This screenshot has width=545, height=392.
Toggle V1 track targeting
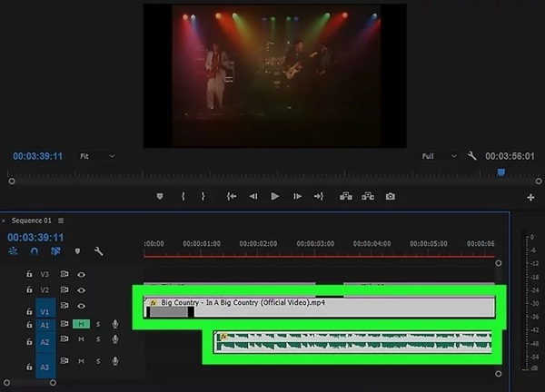point(45,308)
